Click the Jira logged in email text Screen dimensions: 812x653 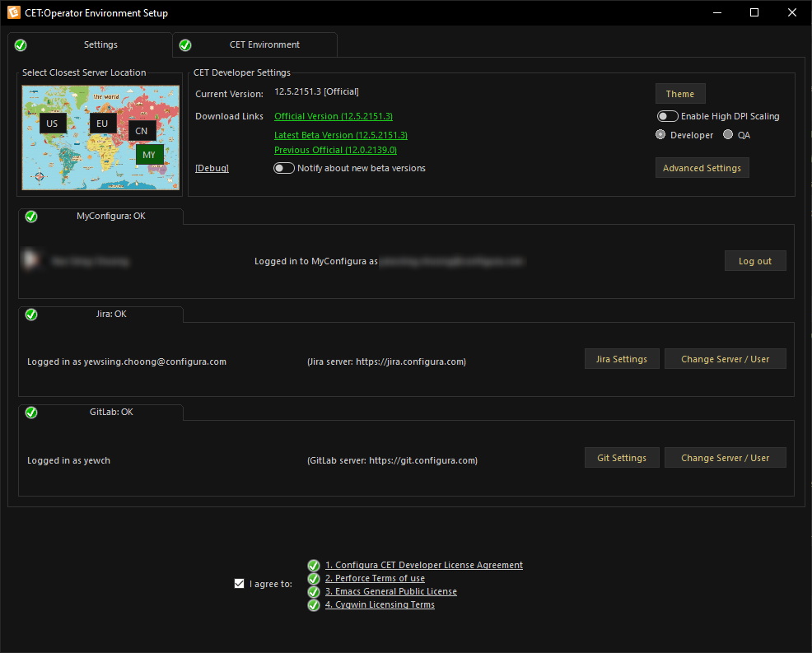click(x=127, y=361)
